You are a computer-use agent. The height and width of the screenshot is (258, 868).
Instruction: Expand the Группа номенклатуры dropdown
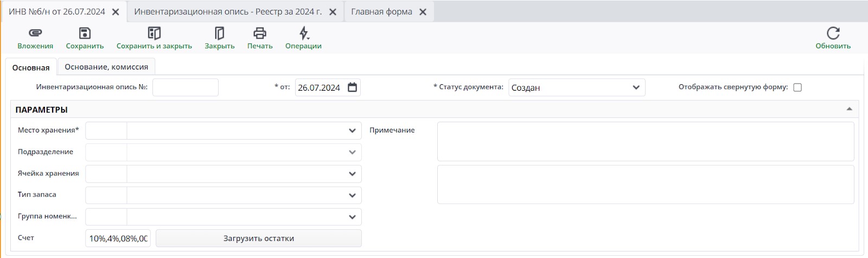point(352,217)
